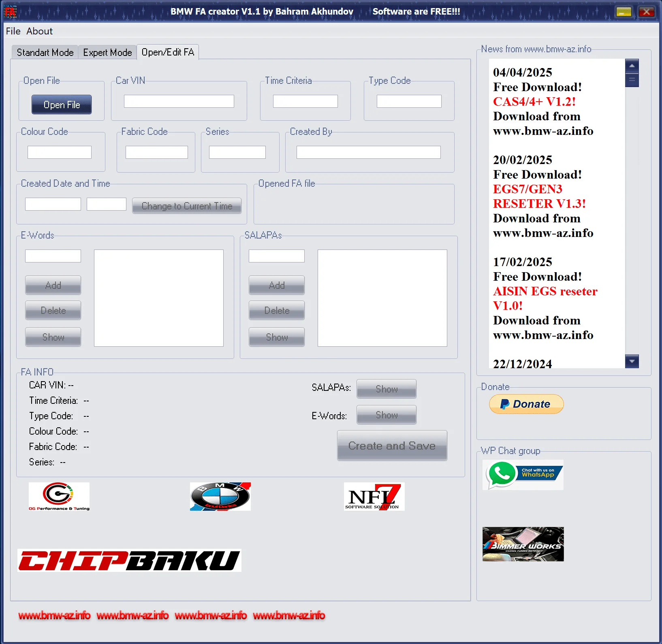This screenshot has width=662, height=644.
Task: Click the Colour Code input field
Action: pos(60,152)
